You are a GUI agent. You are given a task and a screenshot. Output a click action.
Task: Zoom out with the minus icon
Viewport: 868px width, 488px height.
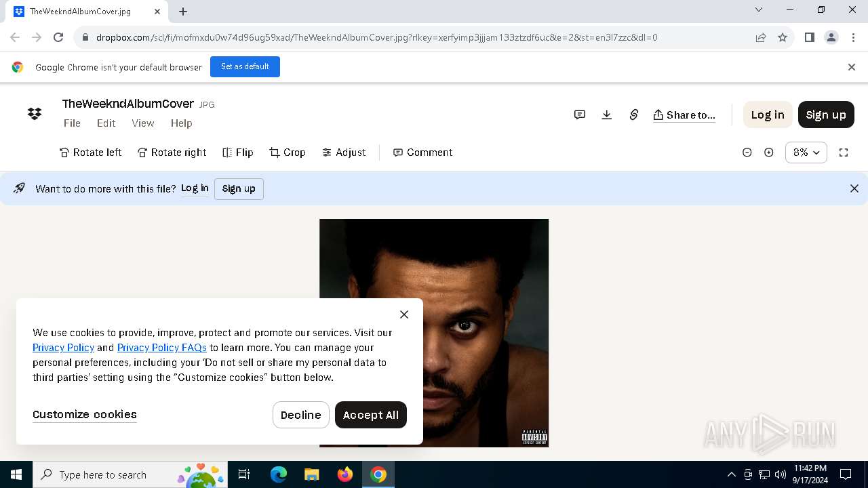[x=747, y=152]
